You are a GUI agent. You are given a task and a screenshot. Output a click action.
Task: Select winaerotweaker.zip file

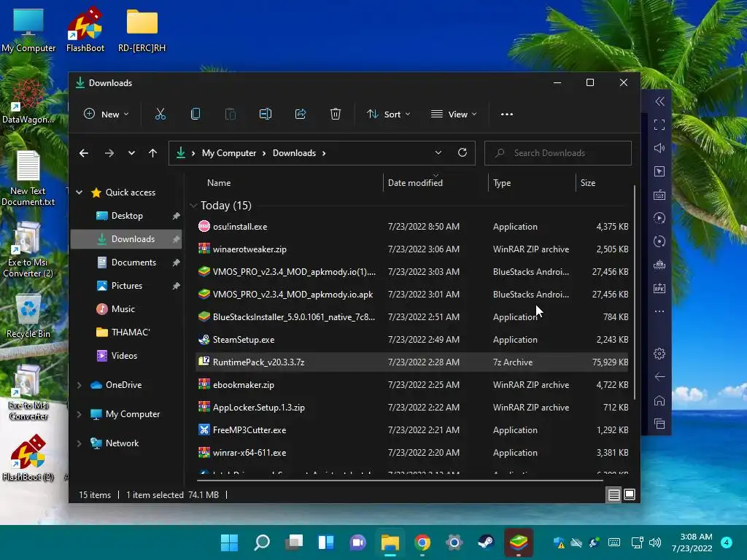(413, 249)
